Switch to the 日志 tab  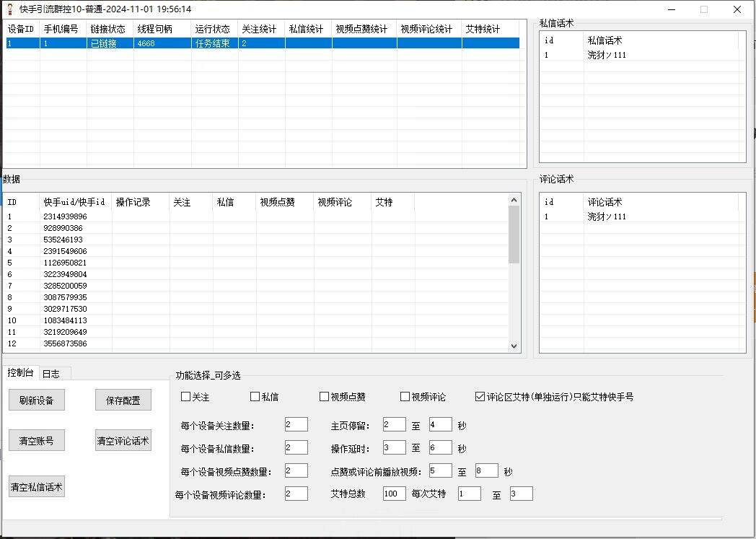(50, 373)
